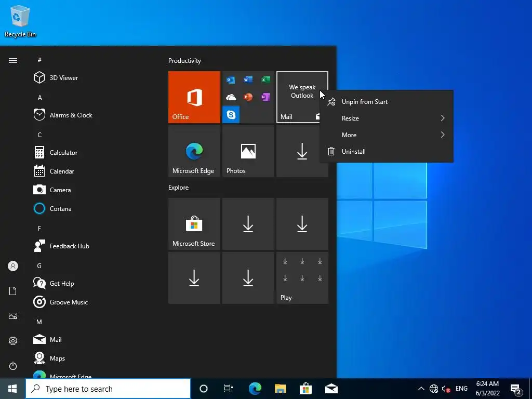Open Cortana circle on taskbar

click(x=204, y=389)
